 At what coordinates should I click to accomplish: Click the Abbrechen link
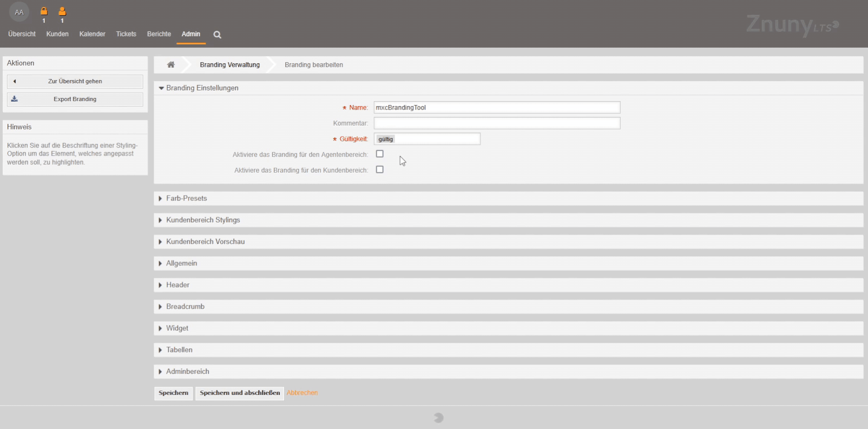click(x=302, y=393)
